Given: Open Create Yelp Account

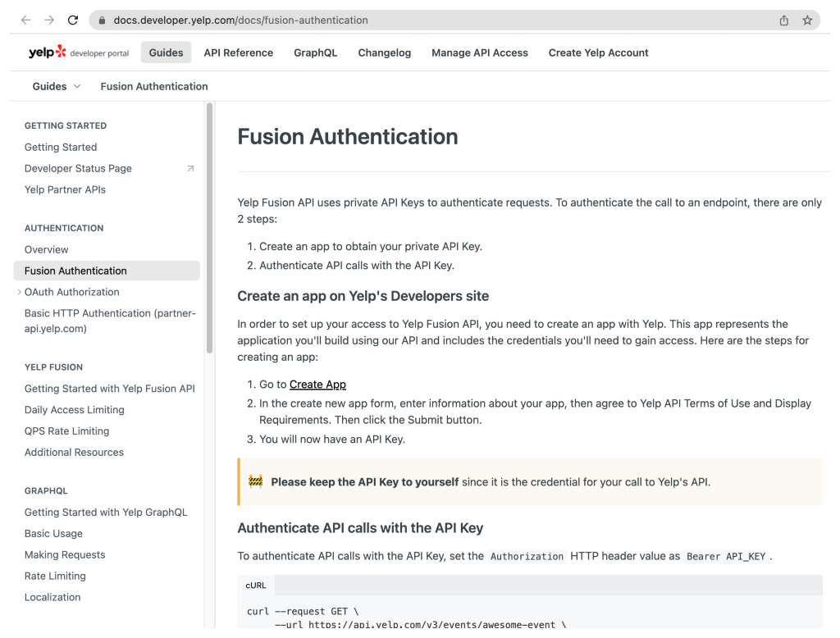Looking at the screenshot, I should 598,52.
